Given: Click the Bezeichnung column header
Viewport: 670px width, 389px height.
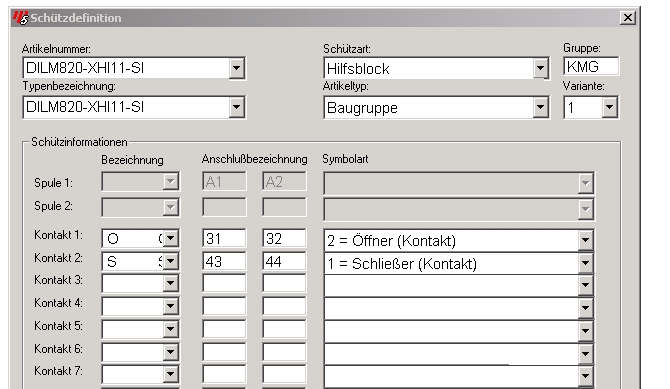Looking at the screenshot, I should click(132, 160).
